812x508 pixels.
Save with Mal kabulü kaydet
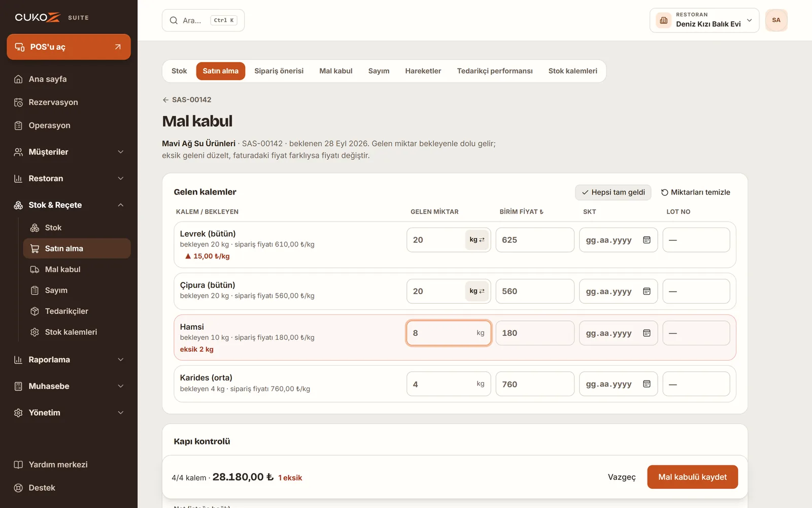pos(692,477)
